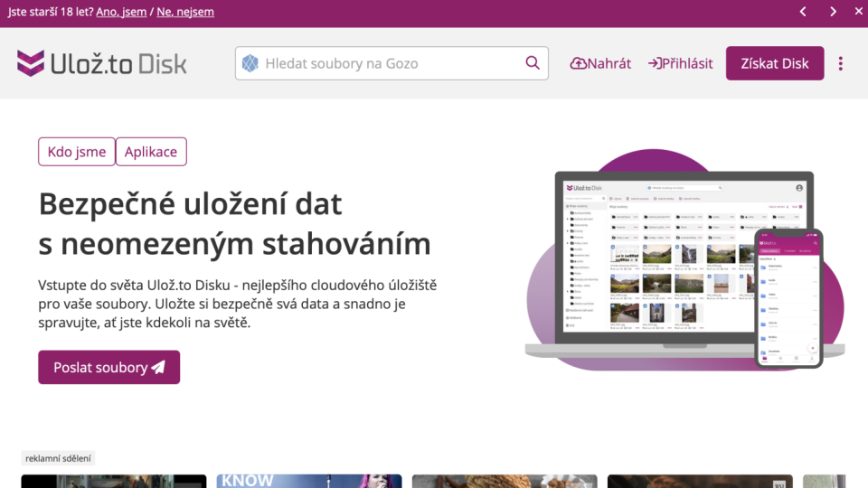Choose the 'Ne, nejsem' link
The width and height of the screenshot is (868, 488).
click(185, 12)
